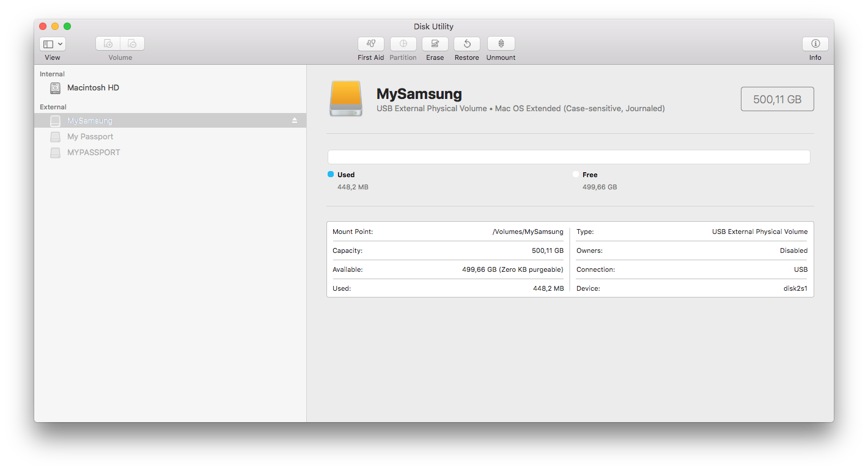This screenshot has width=868, height=471.
Task: Click the Partition toolbar icon
Action: pos(403,44)
